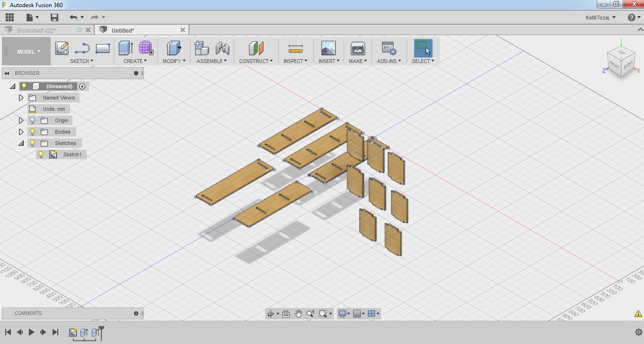
Task: Select the Rectangle sketch tool icon
Action: pyautogui.click(x=103, y=48)
